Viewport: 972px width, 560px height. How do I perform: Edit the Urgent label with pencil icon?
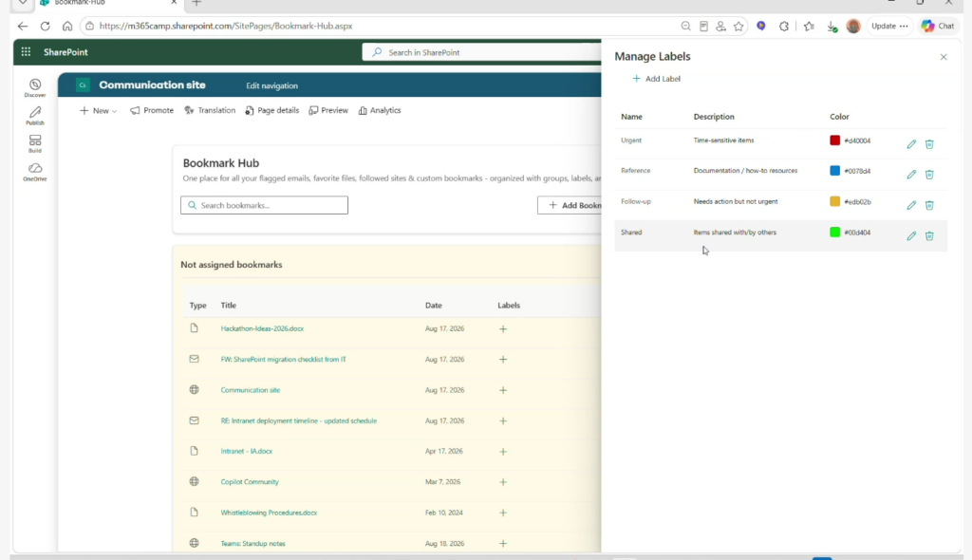click(910, 144)
